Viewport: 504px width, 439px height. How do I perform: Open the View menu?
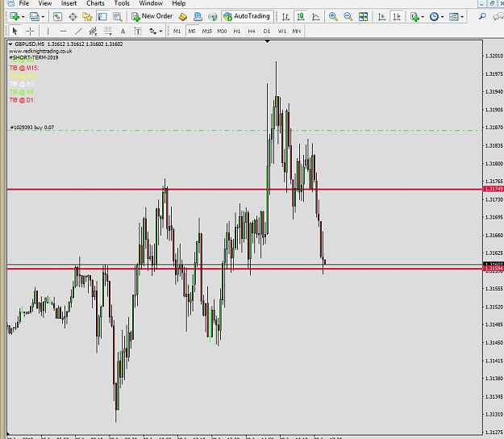tap(44, 3)
